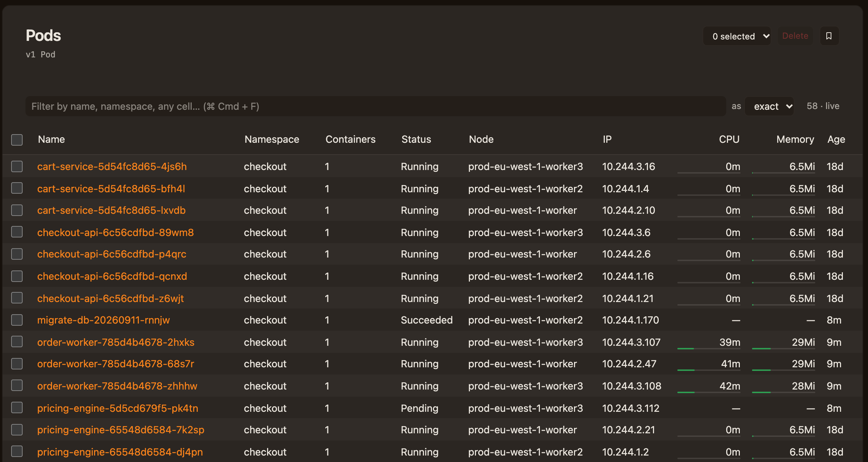Screen dimensions: 868x462
Task: Click the Delete button
Action: pyautogui.click(x=795, y=36)
